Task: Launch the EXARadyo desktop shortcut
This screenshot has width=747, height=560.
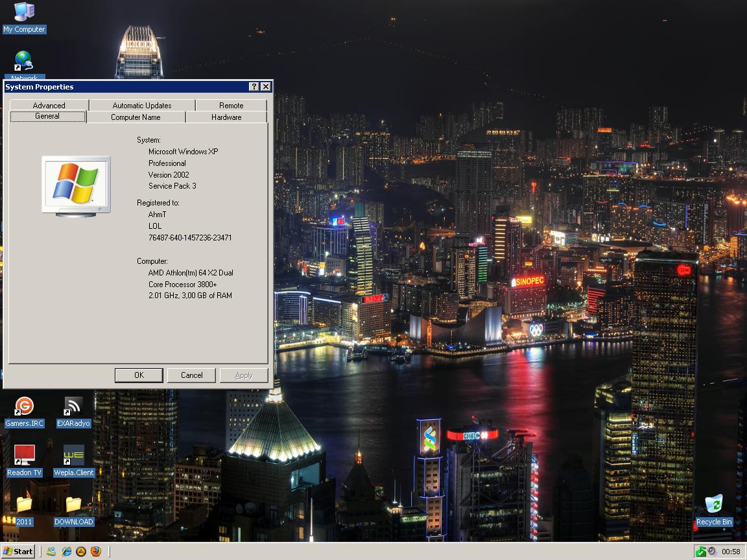Action: [73, 407]
